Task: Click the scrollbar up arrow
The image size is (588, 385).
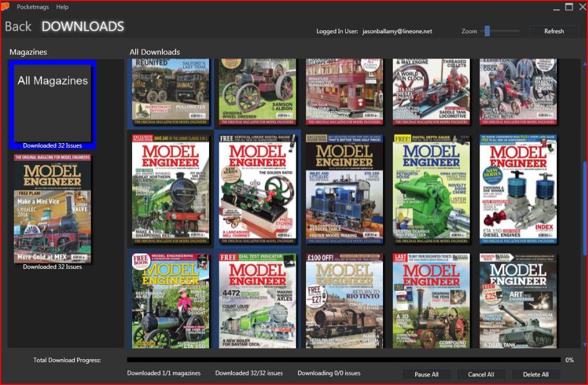Action: [584, 64]
